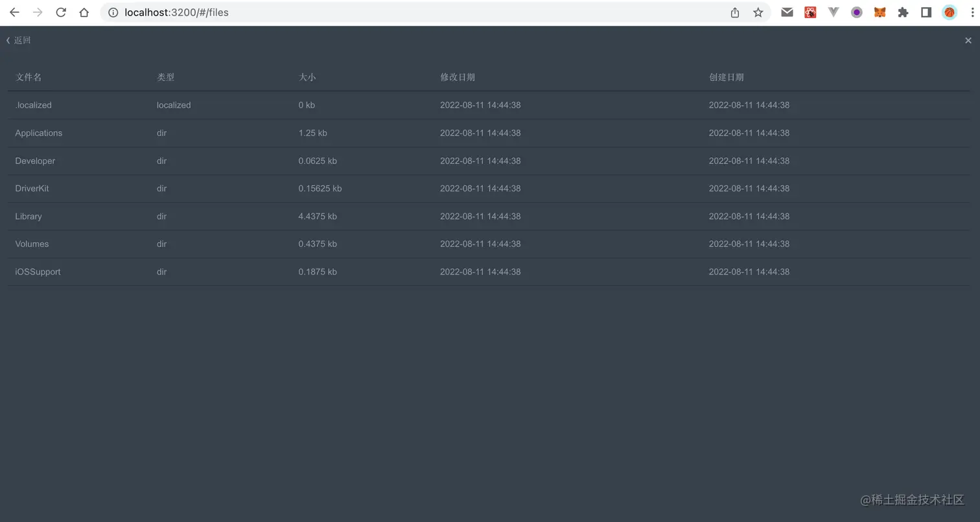Click the 修改日期 column header
The width and height of the screenshot is (980, 522).
coord(458,77)
